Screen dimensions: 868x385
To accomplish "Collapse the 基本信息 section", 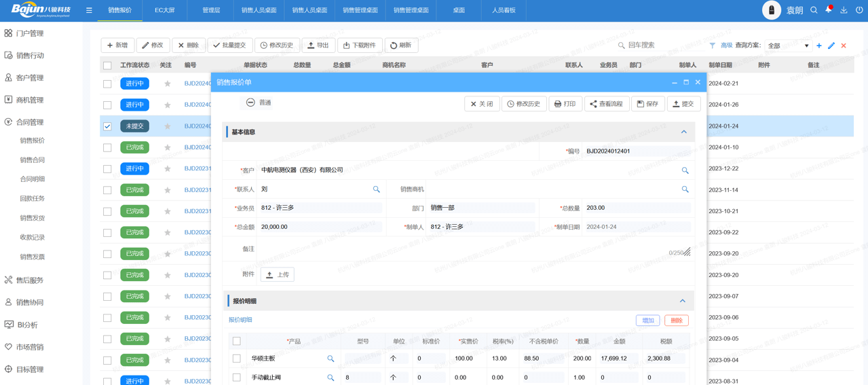I will pos(683,132).
